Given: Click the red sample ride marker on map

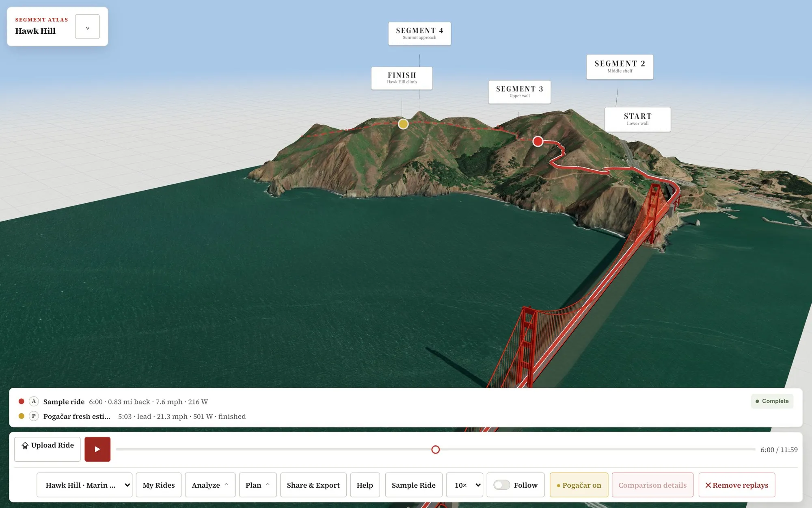Looking at the screenshot, I should click(x=538, y=141).
